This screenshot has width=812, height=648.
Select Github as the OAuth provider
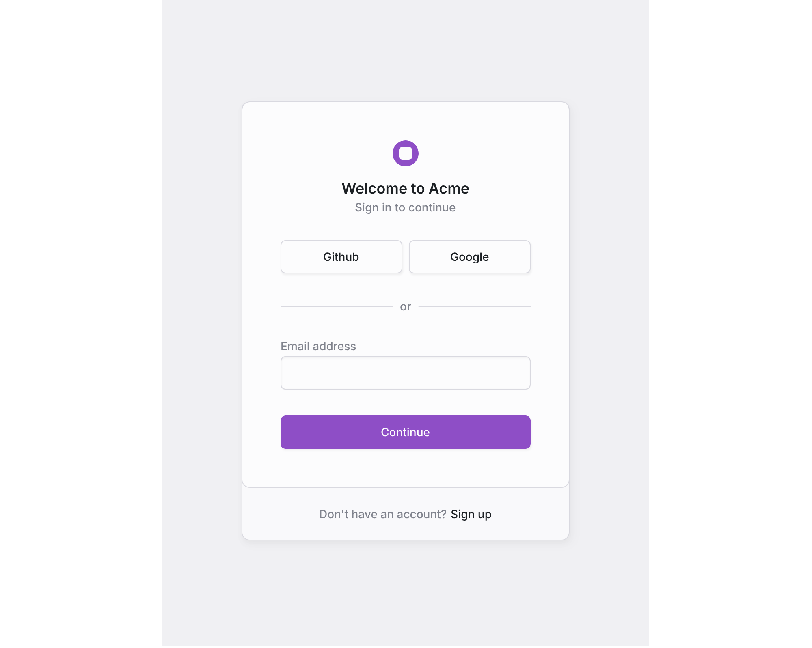(x=341, y=256)
